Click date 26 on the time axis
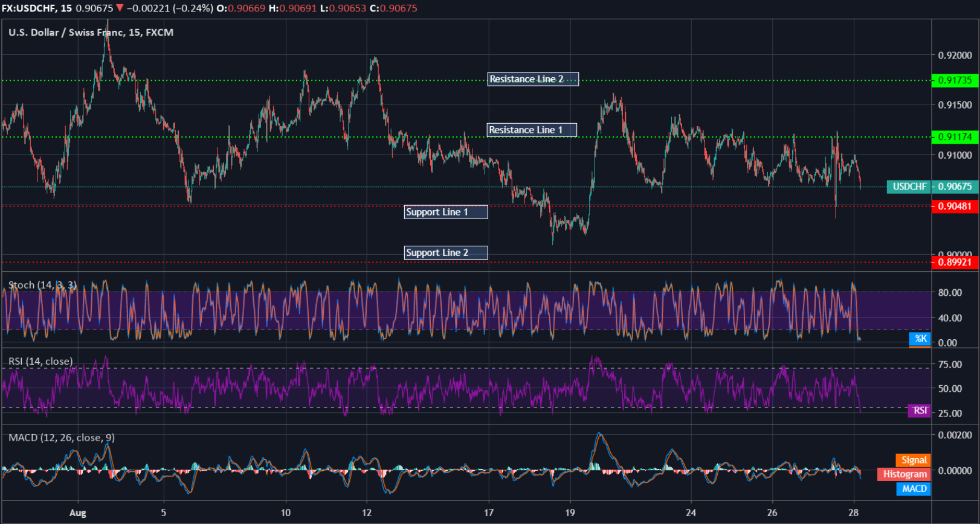Screen dimensions: 980x524 point(772,513)
